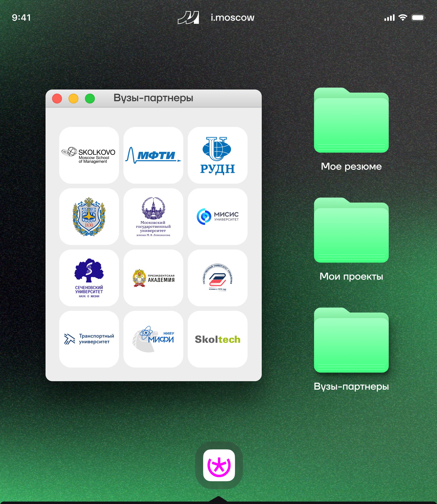Image resolution: width=437 pixels, height=504 pixels.
Task: Click the МИСИС Университет logo
Action: 217,216
